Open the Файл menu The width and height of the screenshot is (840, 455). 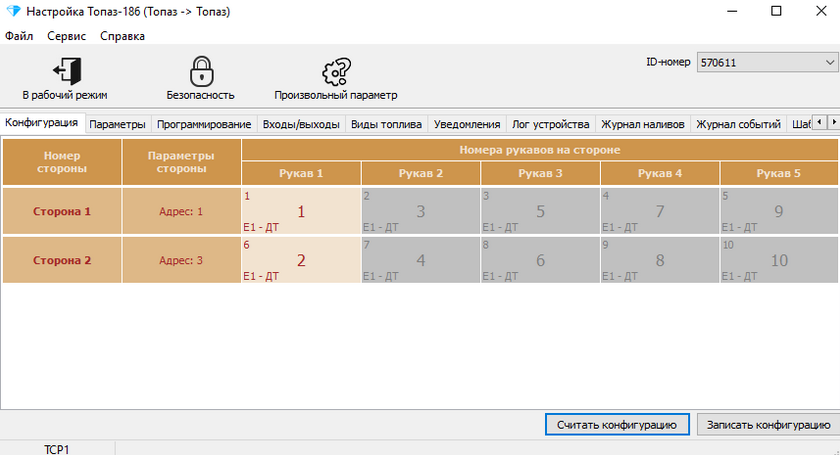[19, 36]
